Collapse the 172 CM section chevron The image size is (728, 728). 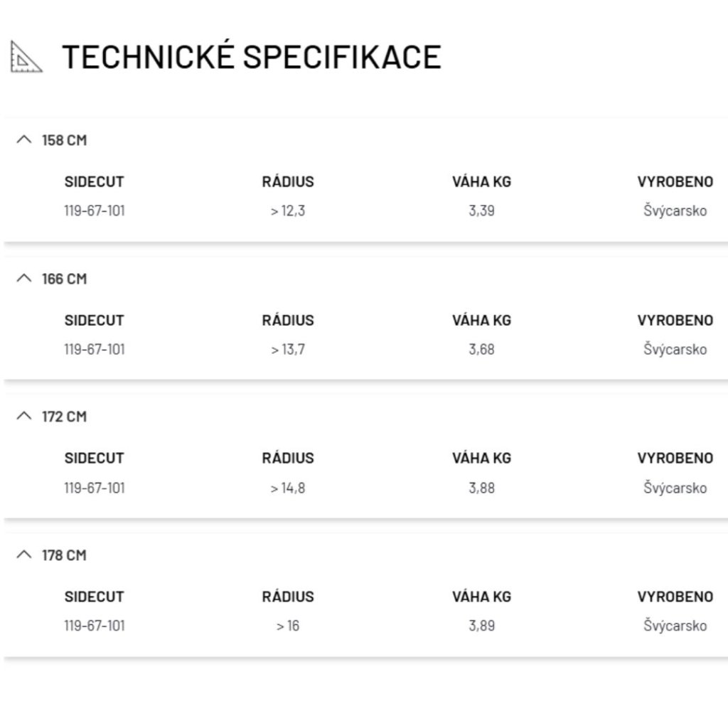pos(24,417)
